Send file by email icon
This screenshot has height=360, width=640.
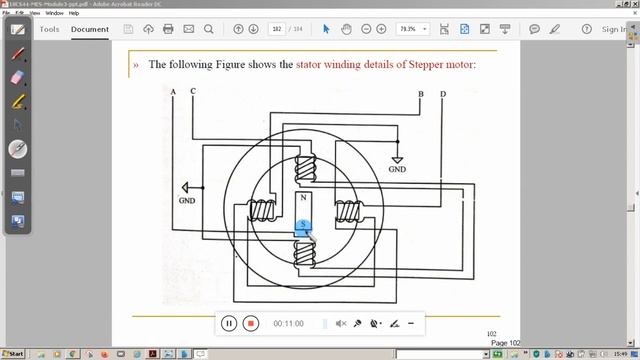tap(189, 29)
